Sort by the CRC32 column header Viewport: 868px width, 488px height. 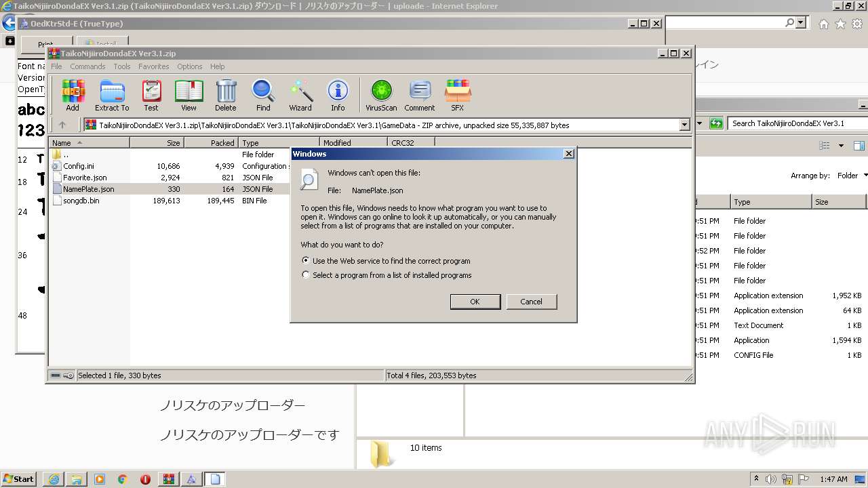coord(411,143)
